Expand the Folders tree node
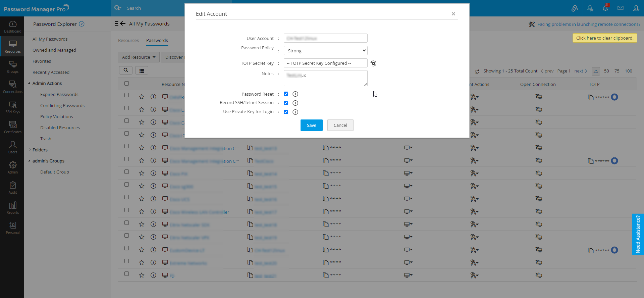Viewport: 644px width, 298px height. [x=30, y=150]
